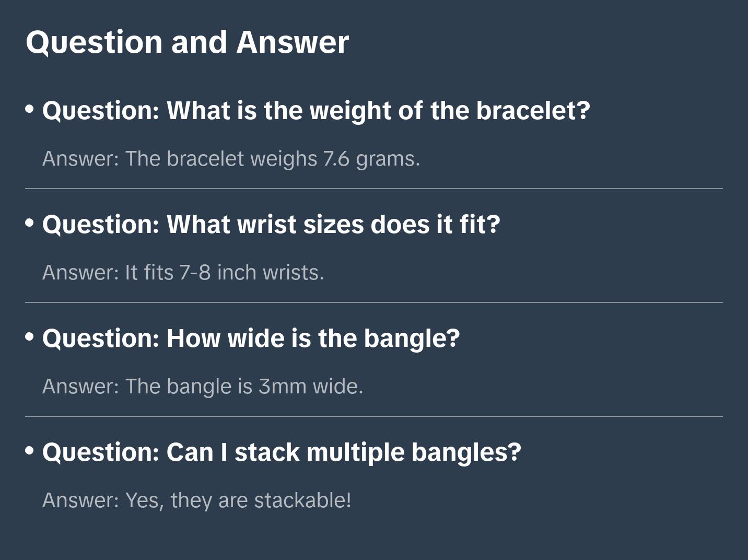Click the "Question and Answer" heading
Image resolution: width=748 pixels, height=560 pixels.
[x=187, y=42]
